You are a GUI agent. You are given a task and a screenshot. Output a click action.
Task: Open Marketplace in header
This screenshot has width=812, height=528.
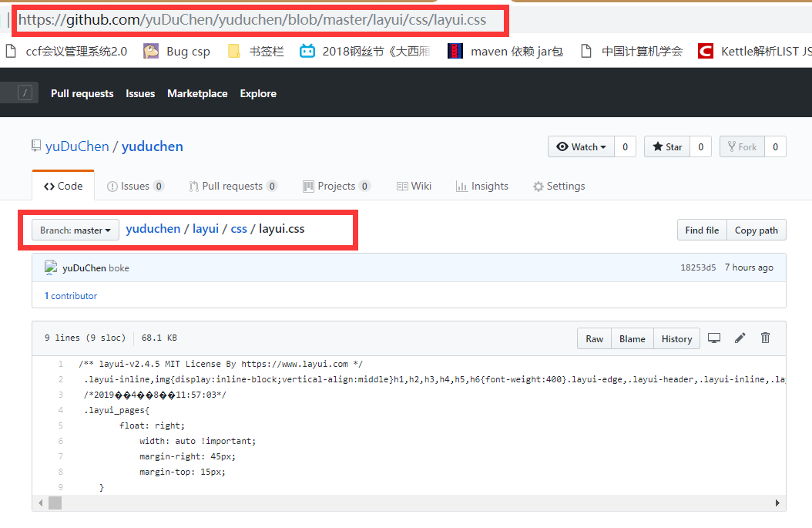coord(197,93)
